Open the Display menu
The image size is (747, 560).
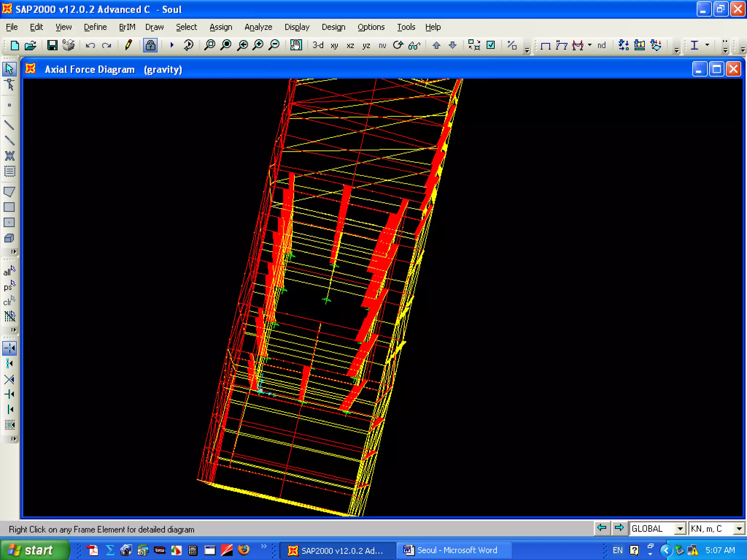click(297, 27)
